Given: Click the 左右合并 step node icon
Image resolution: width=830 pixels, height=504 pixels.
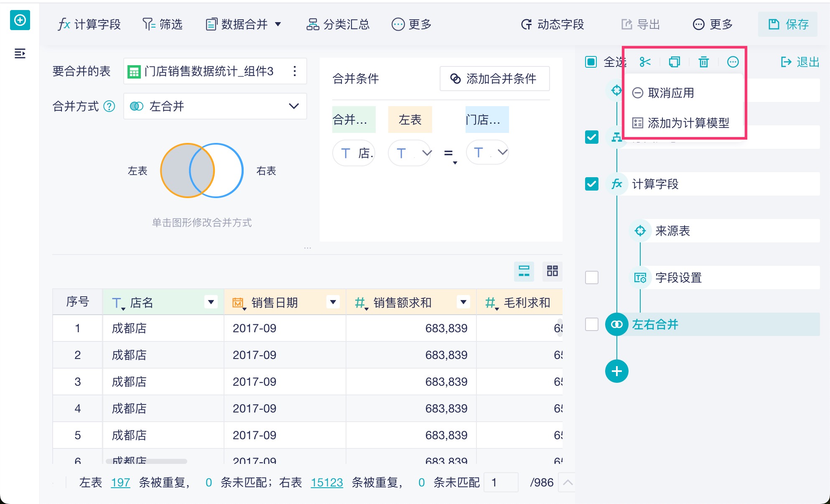Looking at the screenshot, I should [x=616, y=324].
